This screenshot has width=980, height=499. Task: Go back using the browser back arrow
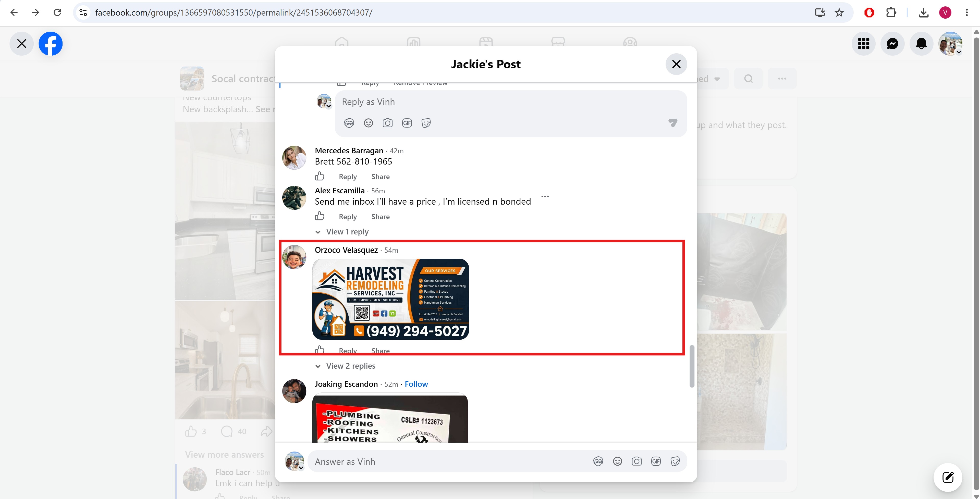coord(14,13)
